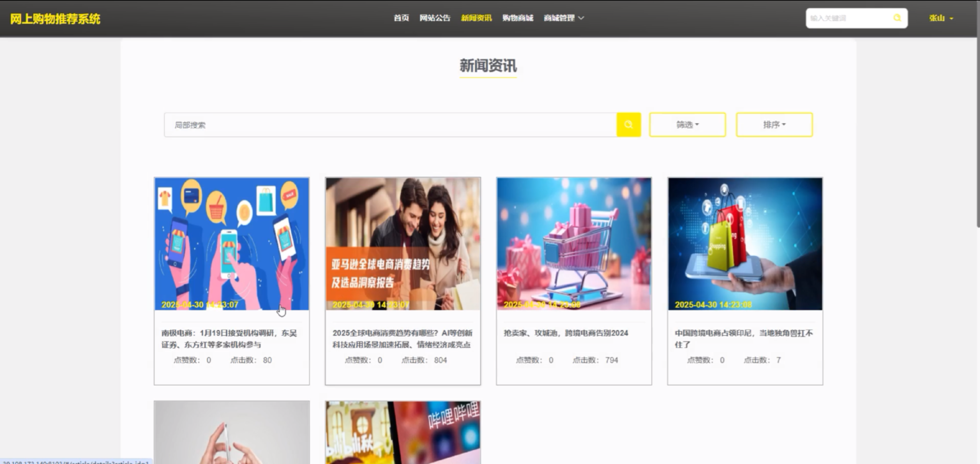Viewport: 980px width, 464px height.
Task: Open the pink shopping cart news thumbnail
Action: tap(574, 243)
